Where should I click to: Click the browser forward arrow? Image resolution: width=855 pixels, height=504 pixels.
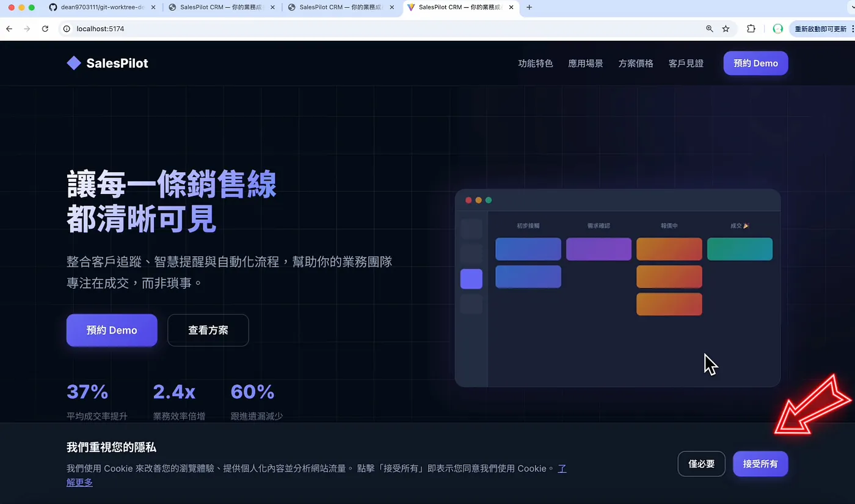27,29
